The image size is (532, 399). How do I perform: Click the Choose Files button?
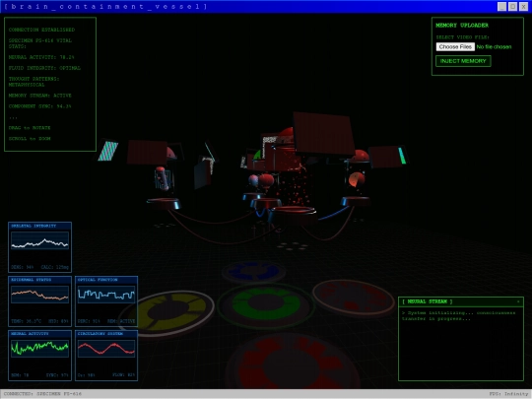point(455,47)
